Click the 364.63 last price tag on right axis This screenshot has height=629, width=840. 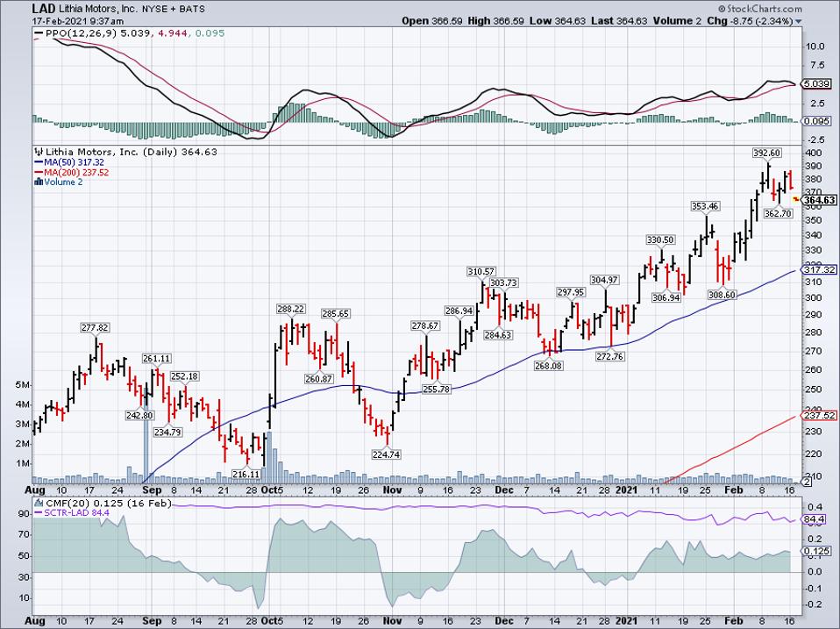coord(820,200)
